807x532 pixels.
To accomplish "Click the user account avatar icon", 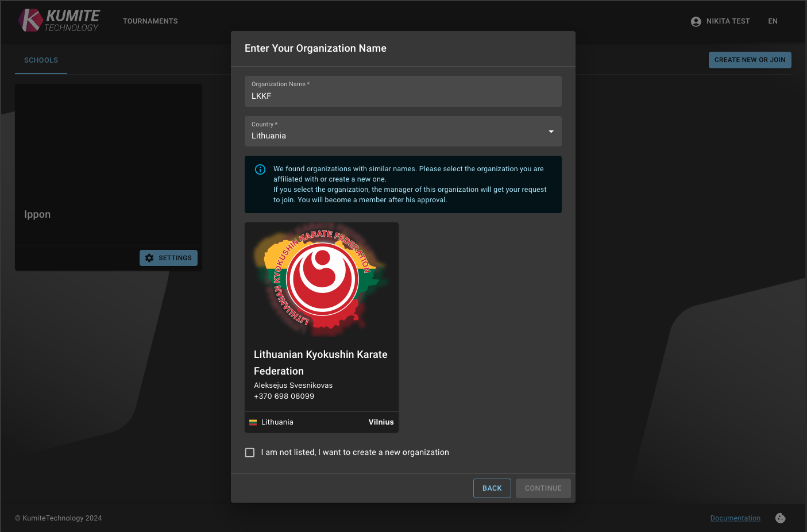I will click(696, 21).
